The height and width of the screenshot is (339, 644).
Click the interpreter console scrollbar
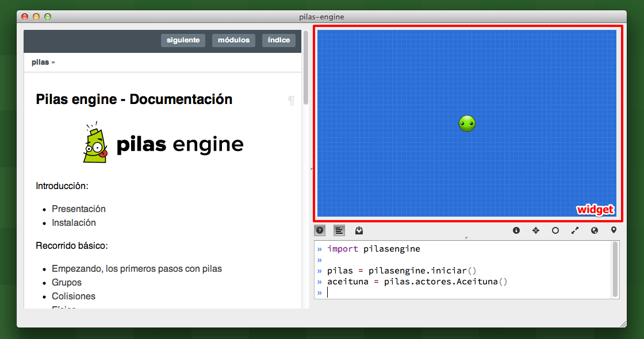[x=615, y=269]
